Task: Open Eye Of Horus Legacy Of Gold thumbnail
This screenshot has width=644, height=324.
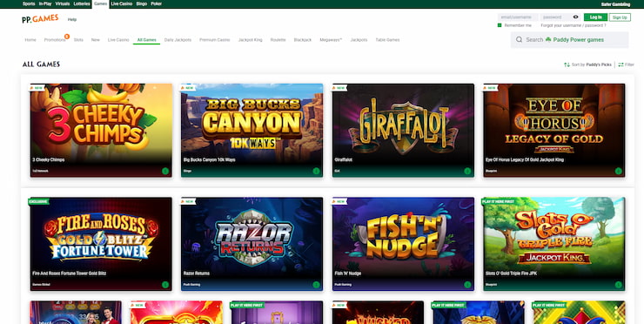Action: [554, 131]
